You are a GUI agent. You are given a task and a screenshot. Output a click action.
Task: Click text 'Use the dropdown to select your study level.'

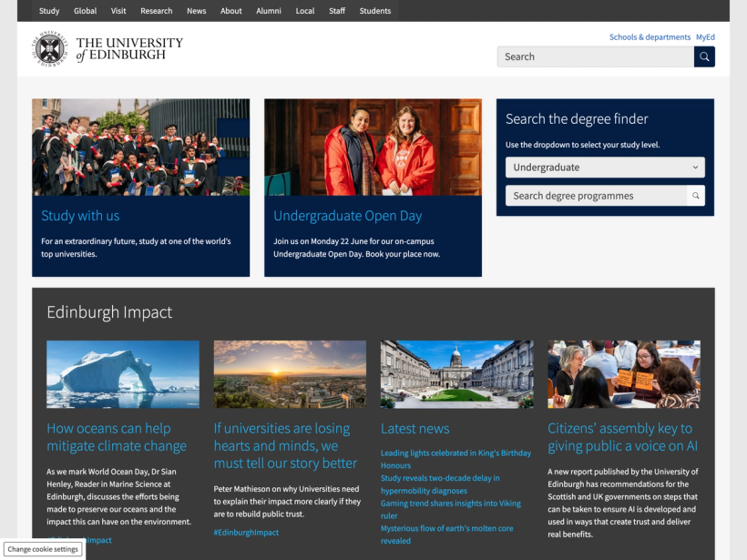click(x=583, y=145)
